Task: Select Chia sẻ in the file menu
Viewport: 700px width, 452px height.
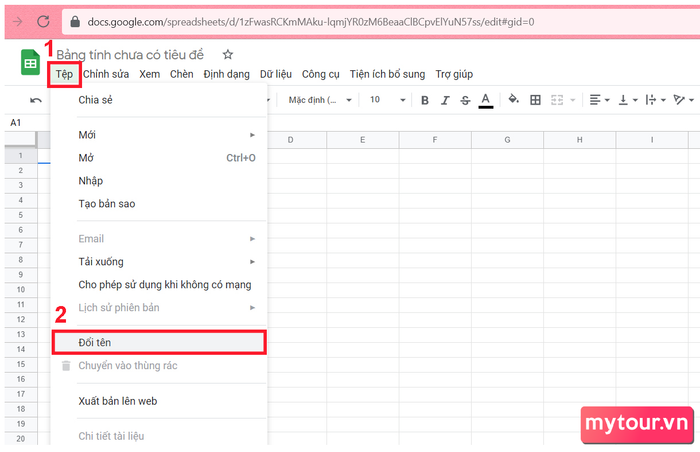Action: 159,100
